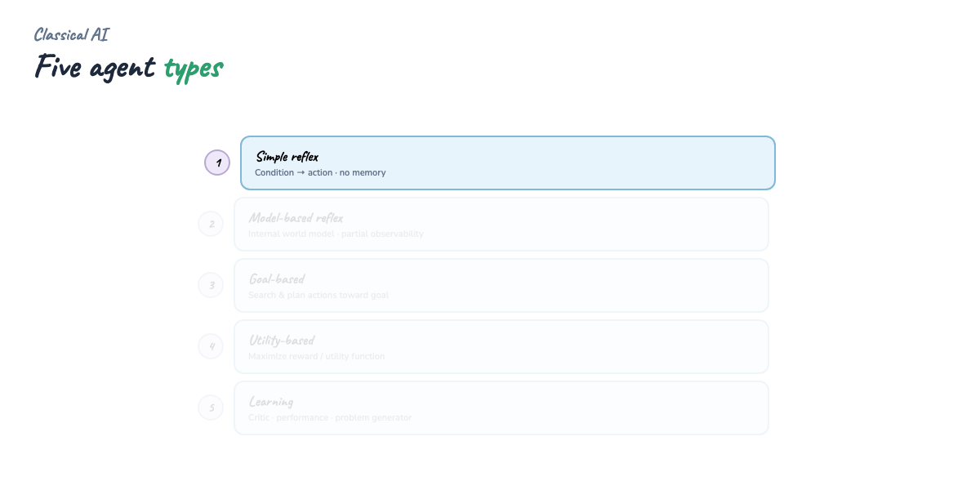
Task: Click 'Search & plan actions toward goal' text
Action: (x=318, y=295)
